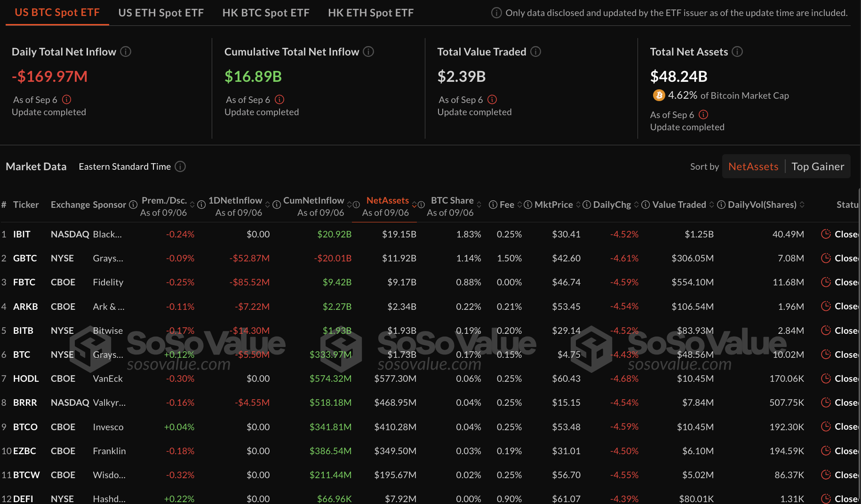Click the orange Bitcoin icon beside 4.62%
861x504 pixels.
659,95
